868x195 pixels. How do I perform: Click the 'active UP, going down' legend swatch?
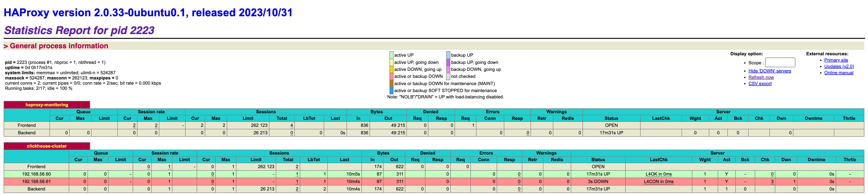tap(391, 62)
